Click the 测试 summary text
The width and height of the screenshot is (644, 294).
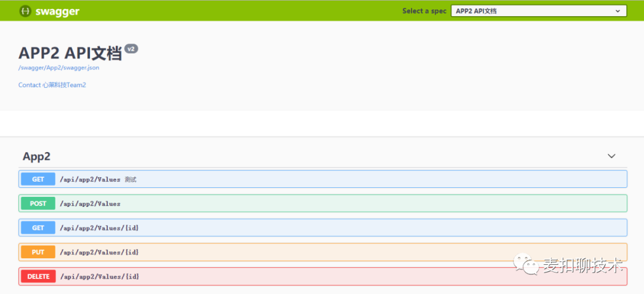click(x=131, y=180)
